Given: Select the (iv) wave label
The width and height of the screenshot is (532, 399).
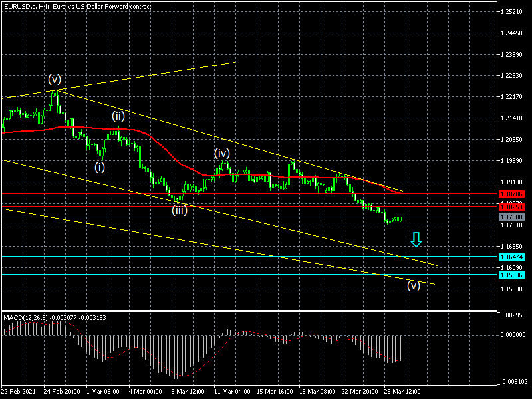Looking at the screenshot, I should point(222,154).
